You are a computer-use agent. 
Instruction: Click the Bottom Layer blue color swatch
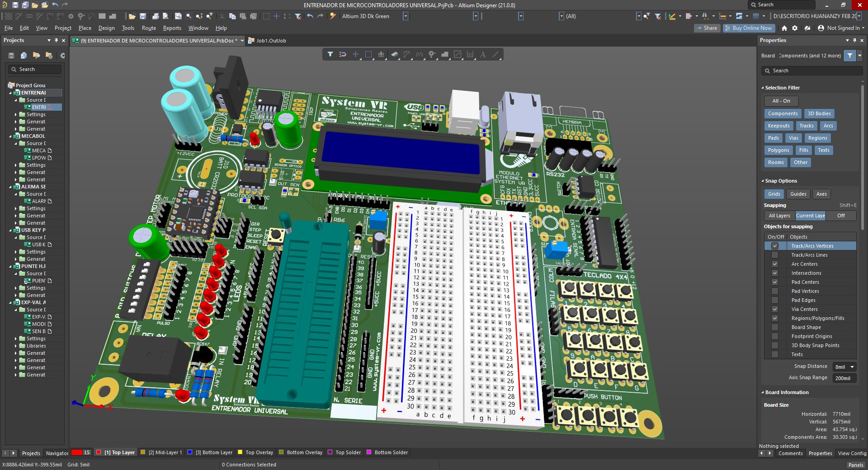190,452
